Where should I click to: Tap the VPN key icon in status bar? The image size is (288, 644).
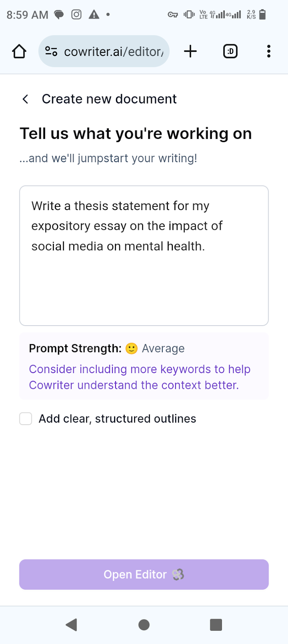(173, 15)
